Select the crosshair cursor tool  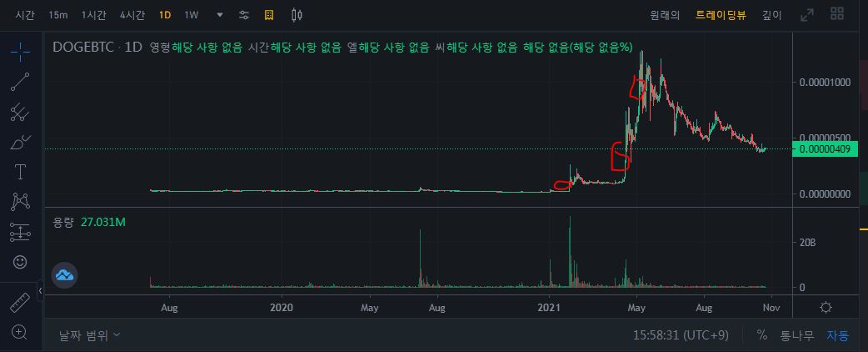coord(21,52)
